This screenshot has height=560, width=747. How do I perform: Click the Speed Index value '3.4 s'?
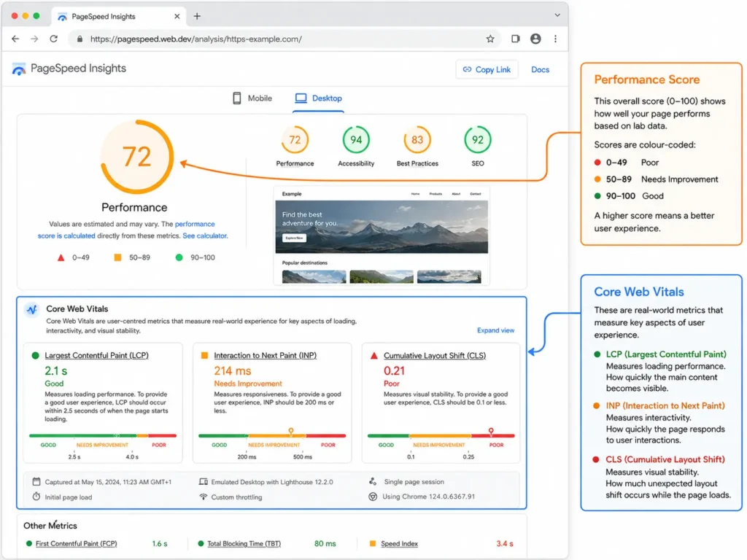505,543
